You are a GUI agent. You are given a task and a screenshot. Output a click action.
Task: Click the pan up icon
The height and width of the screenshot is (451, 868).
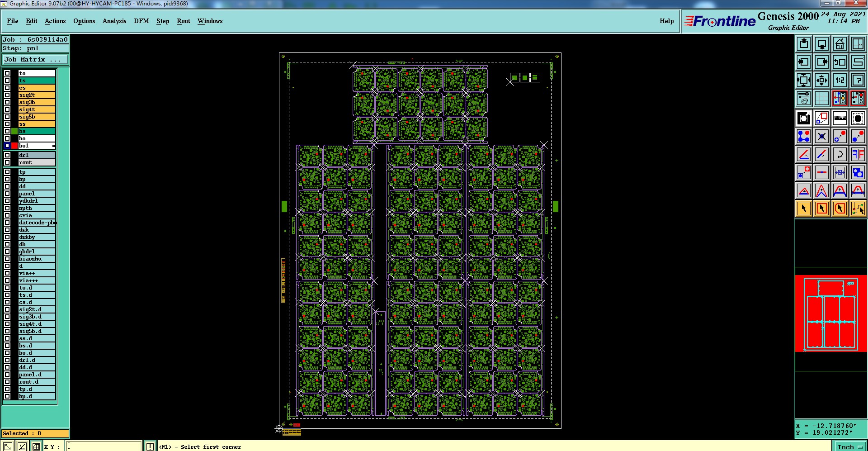point(804,44)
